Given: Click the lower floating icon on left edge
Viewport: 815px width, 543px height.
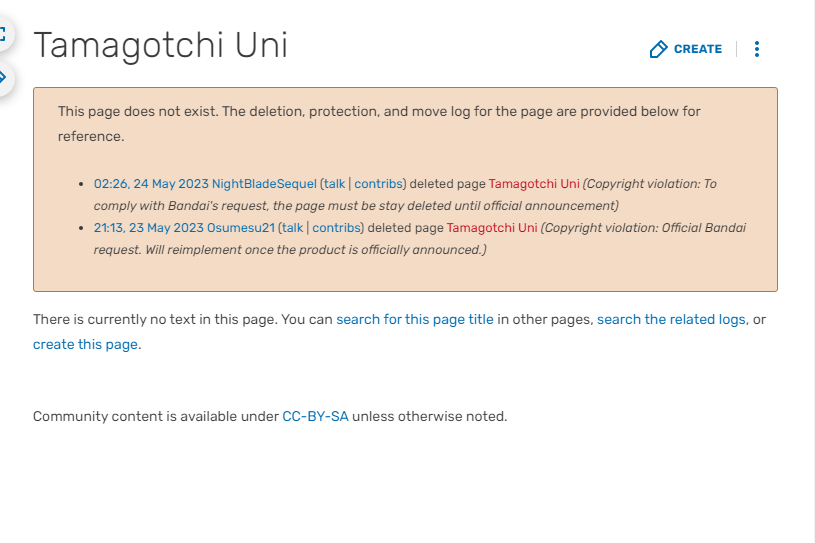Looking at the screenshot, I should 3,78.
